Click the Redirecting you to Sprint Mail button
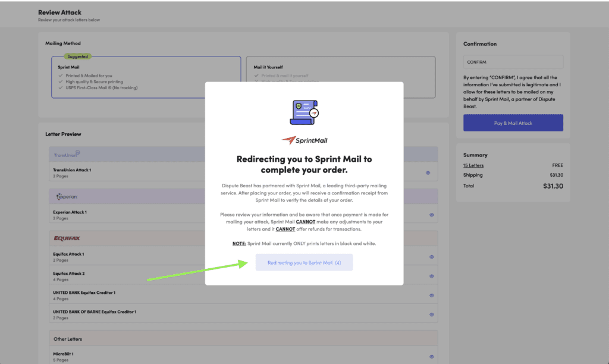The width and height of the screenshot is (609, 364). pyautogui.click(x=304, y=262)
